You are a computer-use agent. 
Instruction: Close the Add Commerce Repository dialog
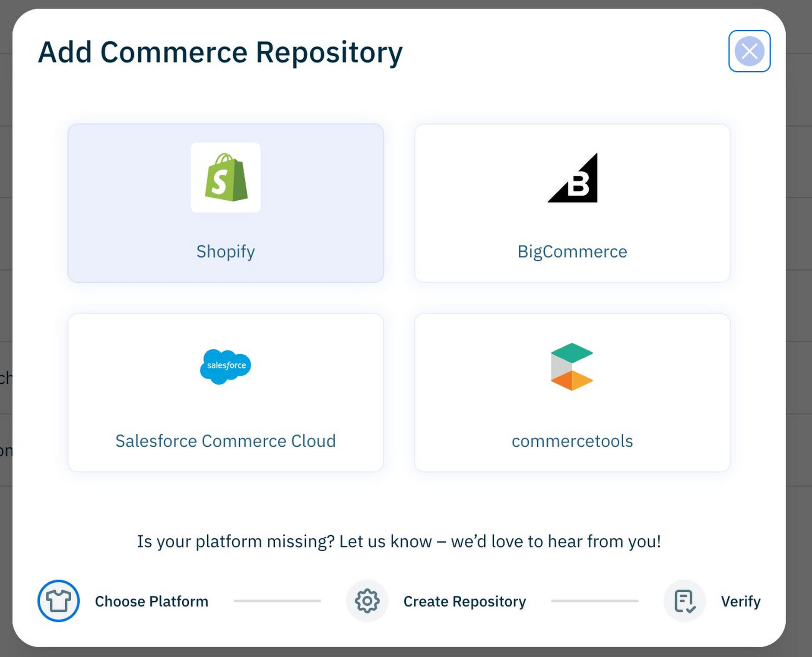[749, 51]
